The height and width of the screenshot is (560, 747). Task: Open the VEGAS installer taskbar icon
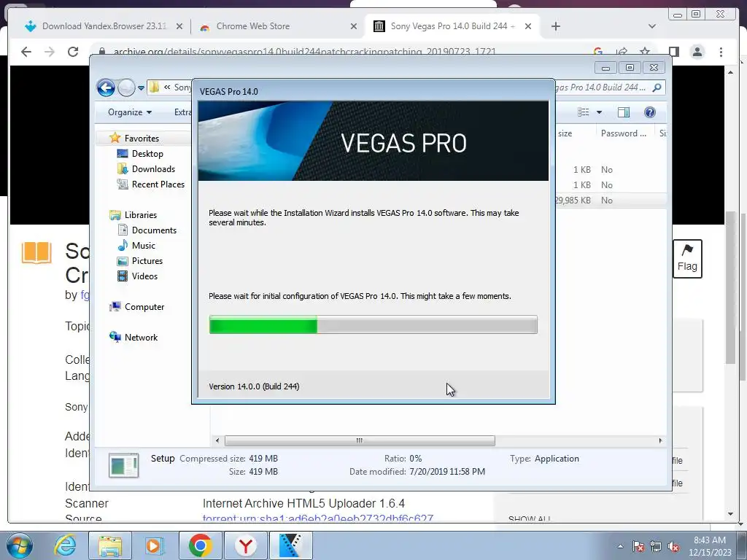click(x=290, y=545)
